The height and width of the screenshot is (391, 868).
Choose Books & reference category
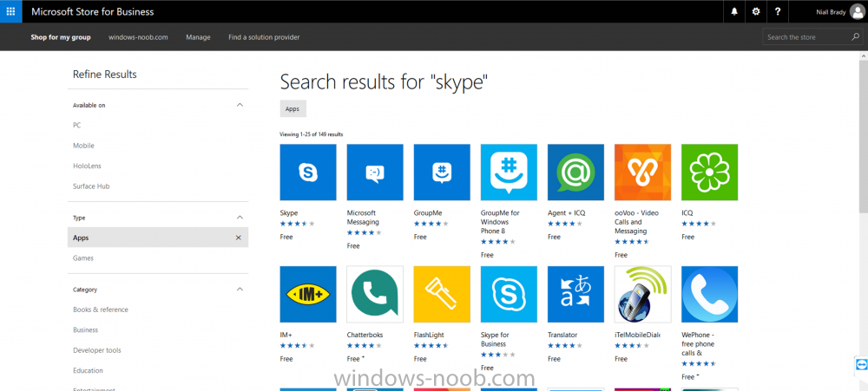[x=100, y=310]
